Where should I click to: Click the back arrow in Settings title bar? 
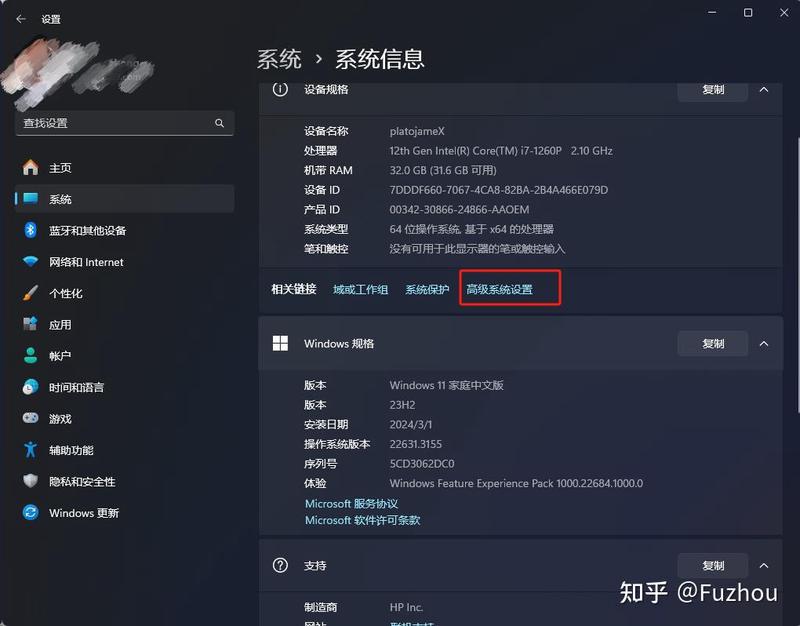(x=21, y=19)
